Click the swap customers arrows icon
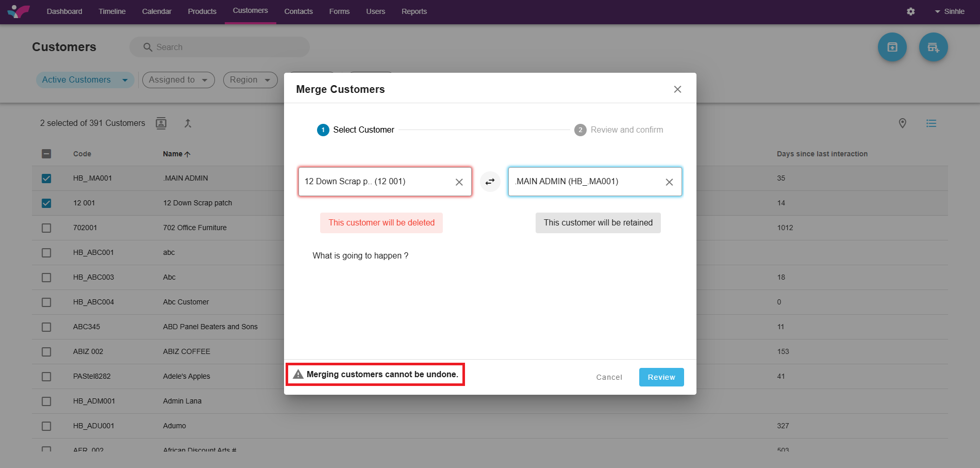The image size is (980, 468). coord(490,182)
